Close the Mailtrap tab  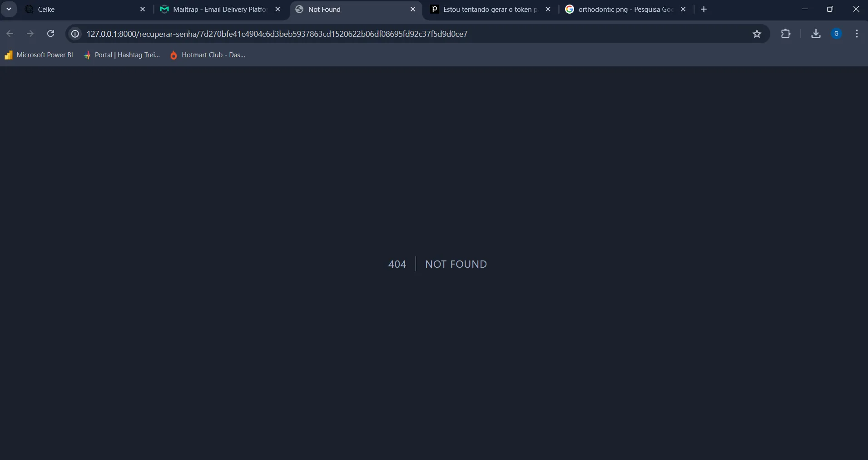(x=278, y=9)
